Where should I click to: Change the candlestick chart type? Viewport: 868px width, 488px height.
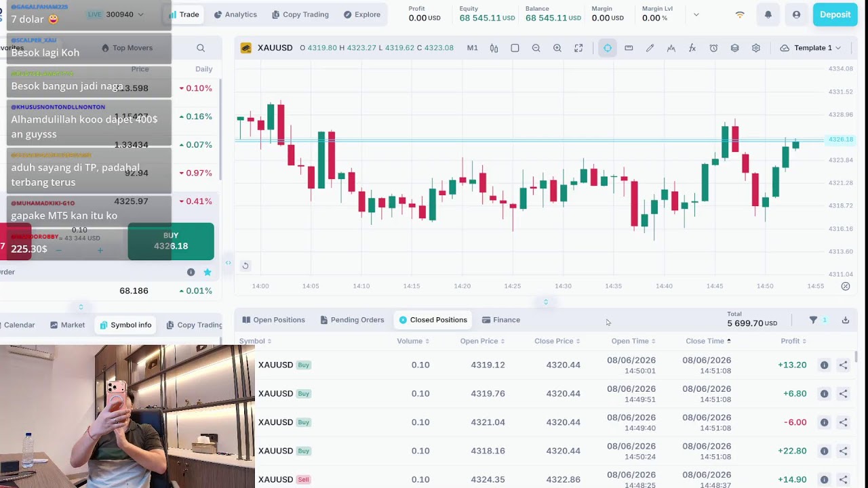pos(494,48)
